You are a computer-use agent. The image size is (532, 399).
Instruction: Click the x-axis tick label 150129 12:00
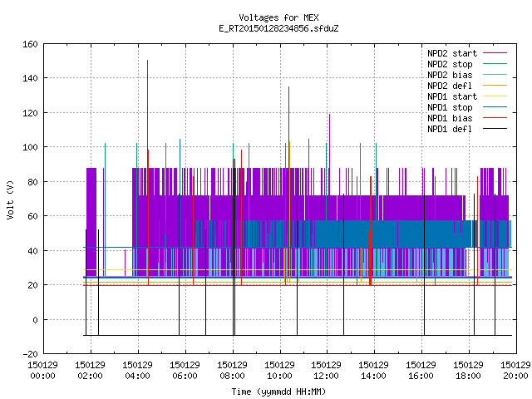326,371
